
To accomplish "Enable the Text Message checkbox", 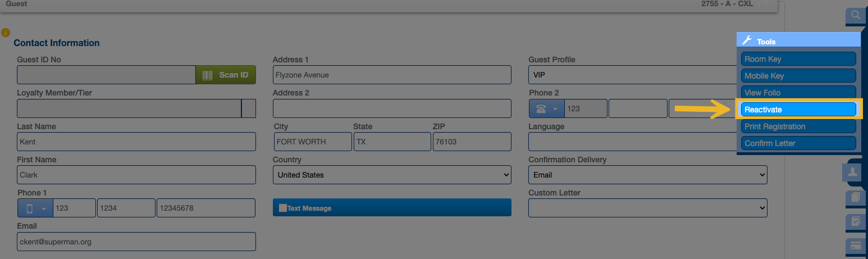I will click(x=283, y=208).
